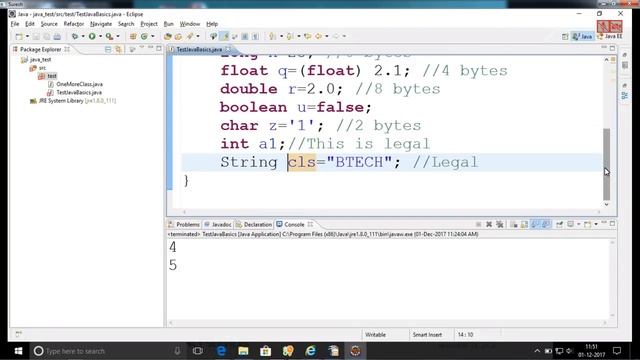The height and width of the screenshot is (360, 640).
Task: Toggle Show Console When Standard Error Changes
Action: 546,224
